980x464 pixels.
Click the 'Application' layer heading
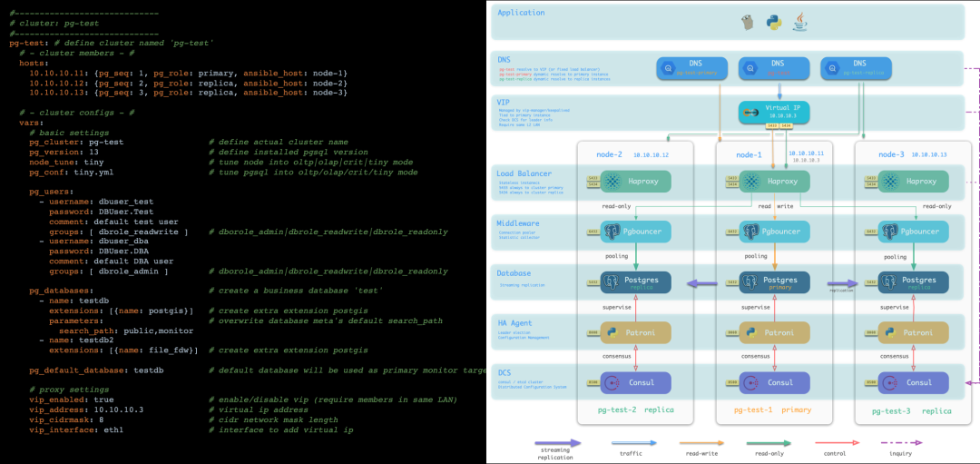[521, 13]
